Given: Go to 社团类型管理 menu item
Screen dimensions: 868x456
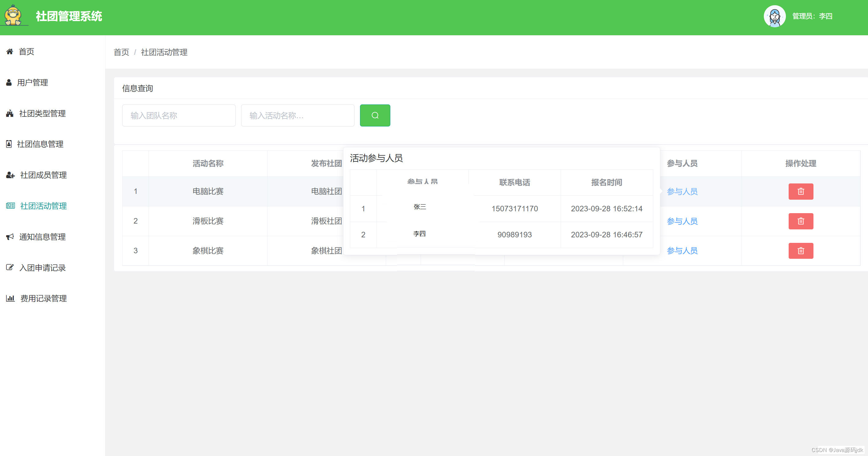Looking at the screenshot, I should point(42,114).
